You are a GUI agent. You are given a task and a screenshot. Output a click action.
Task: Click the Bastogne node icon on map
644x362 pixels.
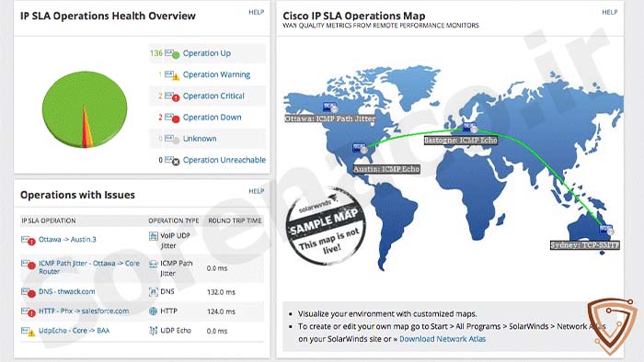470,127
